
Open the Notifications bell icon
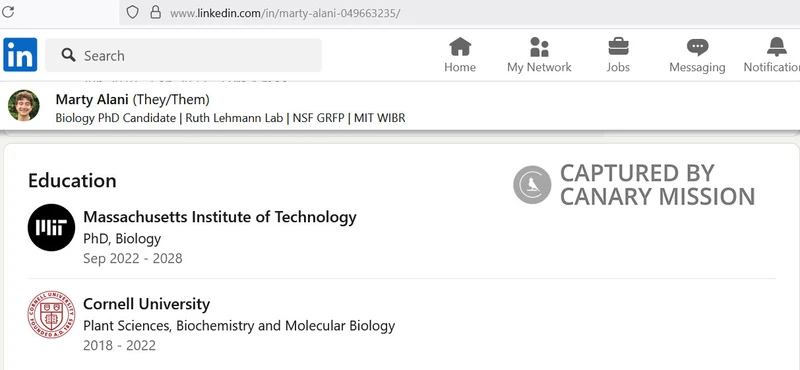(777, 47)
